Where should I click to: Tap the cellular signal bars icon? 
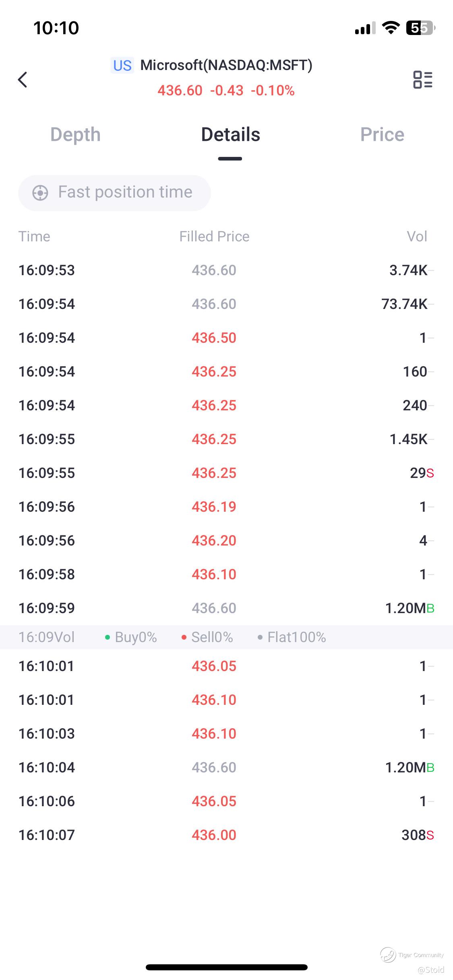[365, 28]
